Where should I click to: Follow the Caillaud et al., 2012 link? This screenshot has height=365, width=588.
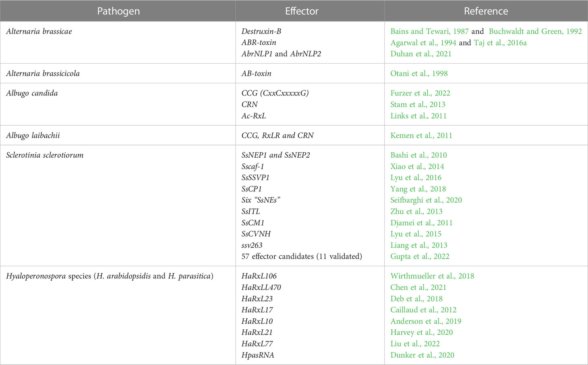pyautogui.click(x=423, y=310)
